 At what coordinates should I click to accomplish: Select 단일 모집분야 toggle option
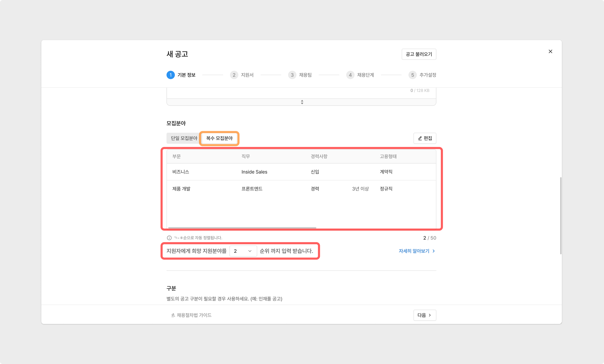(x=184, y=138)
